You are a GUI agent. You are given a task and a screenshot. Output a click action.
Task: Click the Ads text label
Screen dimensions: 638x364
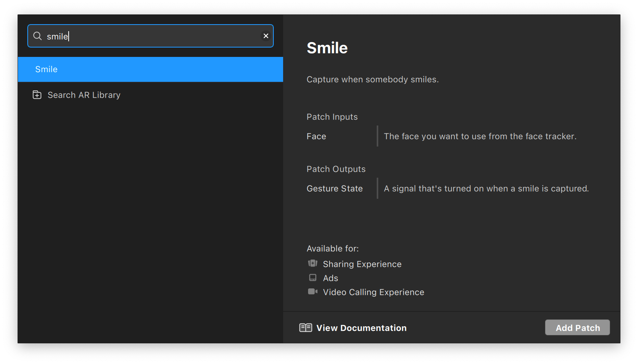(330, 278)
